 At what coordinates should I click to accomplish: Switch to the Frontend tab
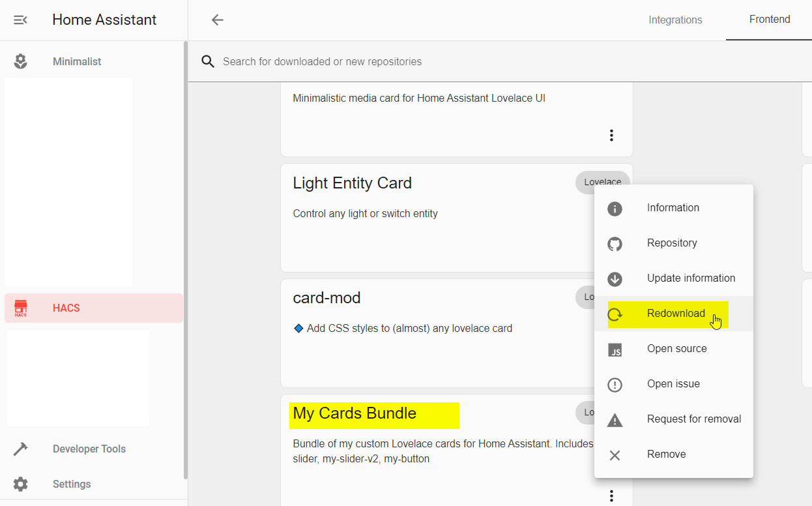click(x=769, y=20)
